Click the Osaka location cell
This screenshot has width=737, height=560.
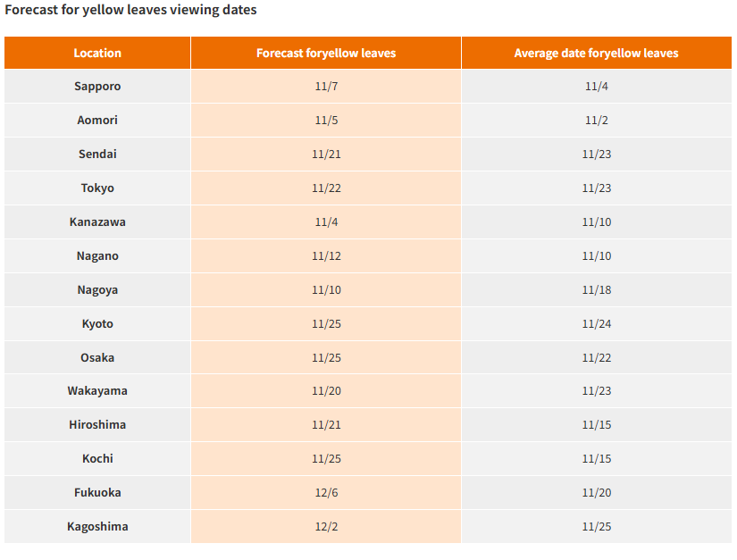tap(97, 358)
